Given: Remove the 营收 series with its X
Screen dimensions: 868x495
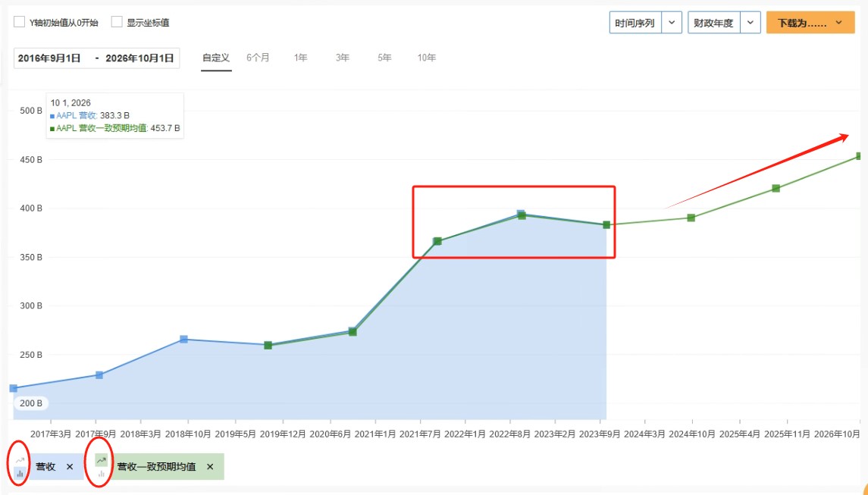Looking at the screenshot, I should (70, 467).
